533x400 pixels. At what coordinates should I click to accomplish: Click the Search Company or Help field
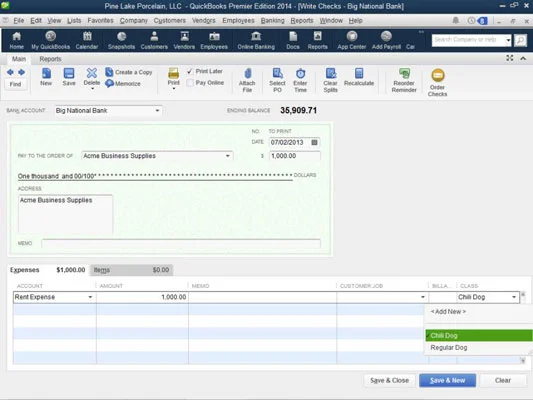(468, 40)
